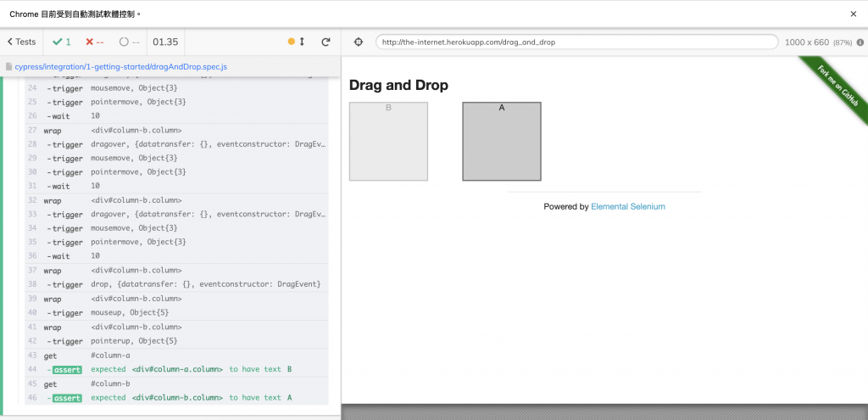Select command 43 get #column-a
This screenshot has width=868, height=420.
click(x=176, y=356)
